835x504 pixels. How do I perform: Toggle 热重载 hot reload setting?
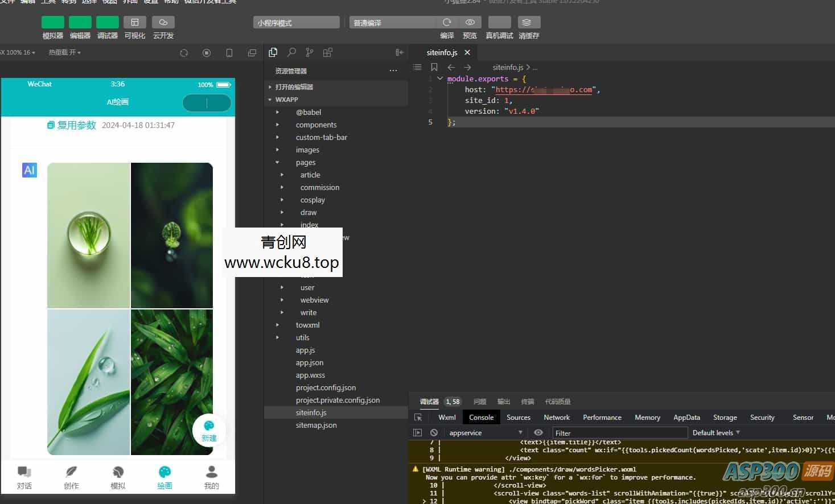[63, 52]
